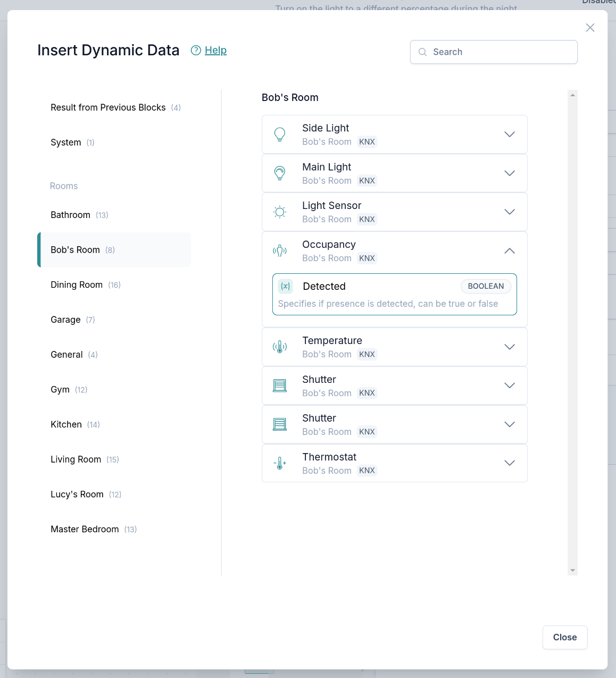Click the variable icon beside Detected
This screenshot has width=616, height=678.
(x=286, y=287)
